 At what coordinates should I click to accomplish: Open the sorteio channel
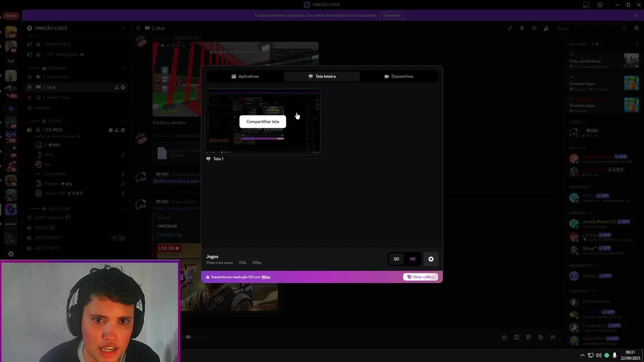(75, 108)
